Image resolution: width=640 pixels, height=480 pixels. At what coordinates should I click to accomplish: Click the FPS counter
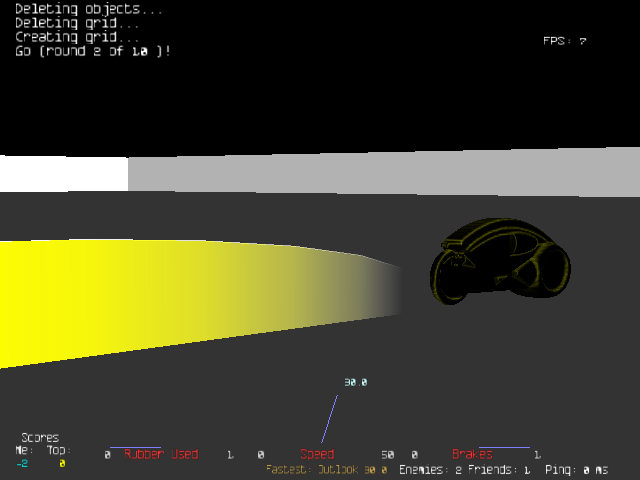564,42
